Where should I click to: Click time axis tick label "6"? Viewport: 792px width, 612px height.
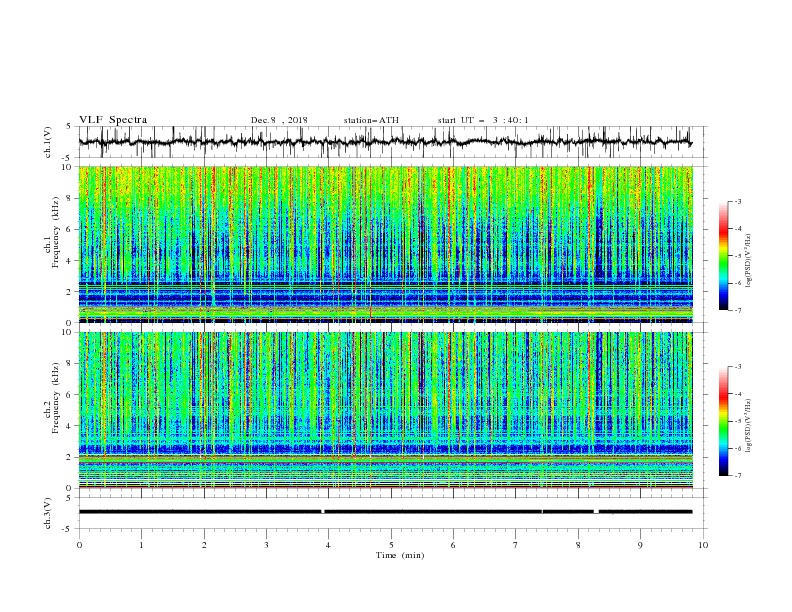(453, 545)
